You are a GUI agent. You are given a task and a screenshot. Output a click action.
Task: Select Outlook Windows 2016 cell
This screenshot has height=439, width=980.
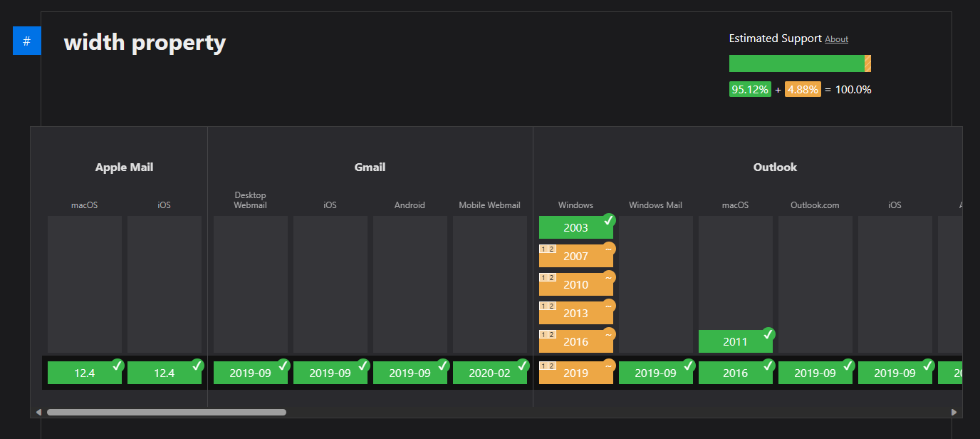coord(576,341)
